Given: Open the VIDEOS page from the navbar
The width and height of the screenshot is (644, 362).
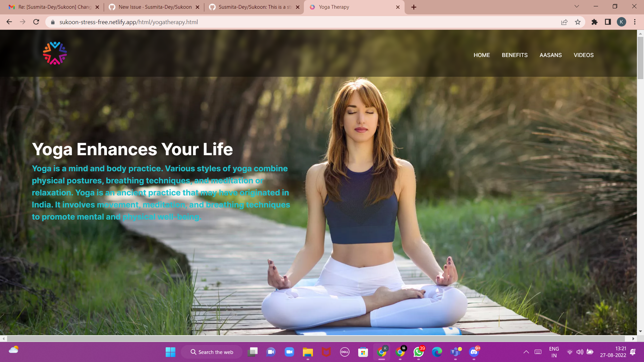Looking at the screenshot, I should pyautogui.click(x=584, y=55).
